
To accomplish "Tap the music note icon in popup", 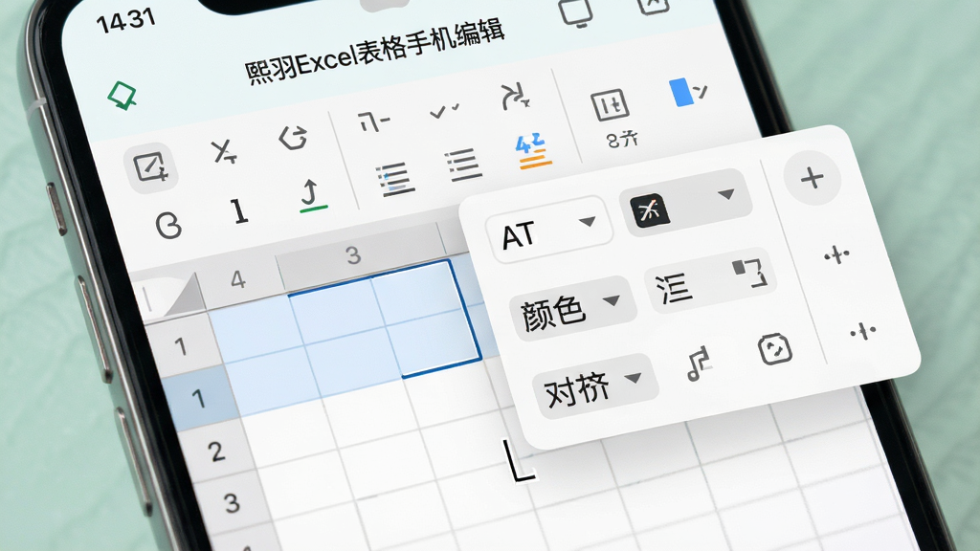I will (x=700, y=363).
